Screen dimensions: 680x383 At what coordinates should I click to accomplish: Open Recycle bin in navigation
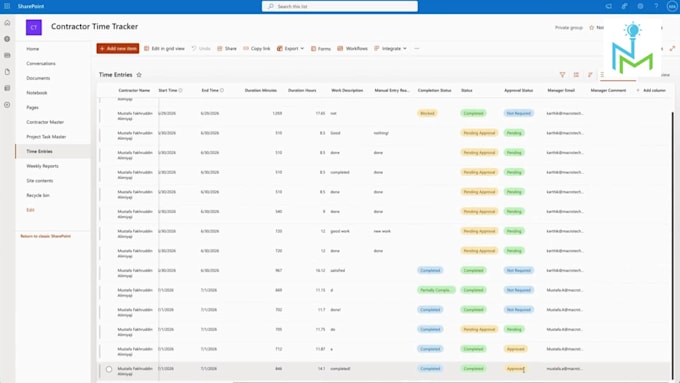click(x=38, y=195)
